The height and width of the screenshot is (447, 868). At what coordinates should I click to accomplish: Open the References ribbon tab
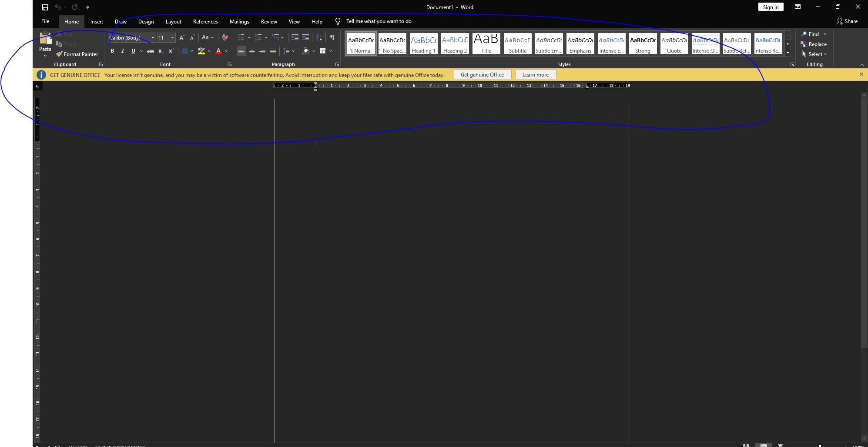[205, 21]
